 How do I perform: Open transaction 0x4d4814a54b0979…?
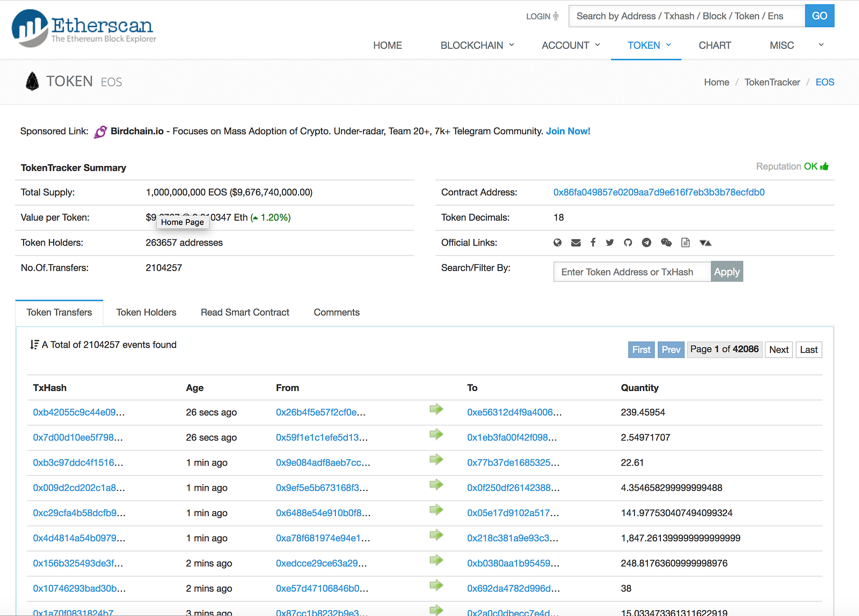79,538
